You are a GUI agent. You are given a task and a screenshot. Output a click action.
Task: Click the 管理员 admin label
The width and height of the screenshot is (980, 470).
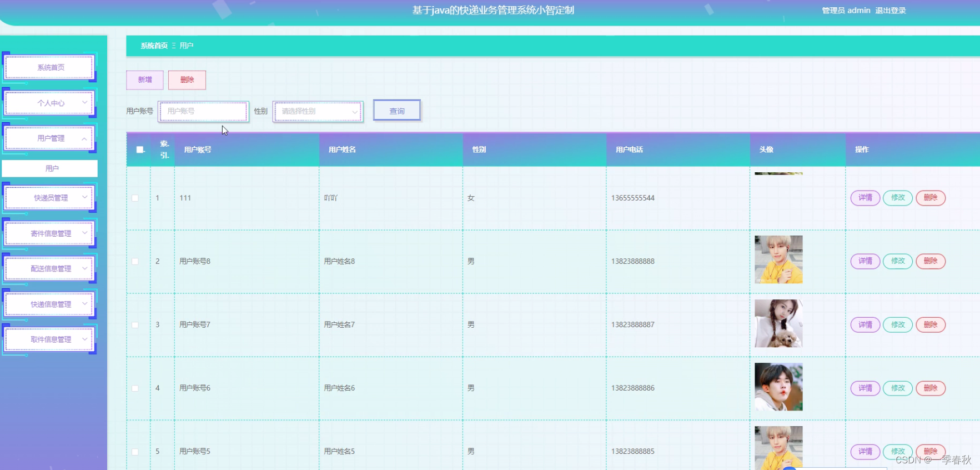pyautogui.click(x=846, y=11)
